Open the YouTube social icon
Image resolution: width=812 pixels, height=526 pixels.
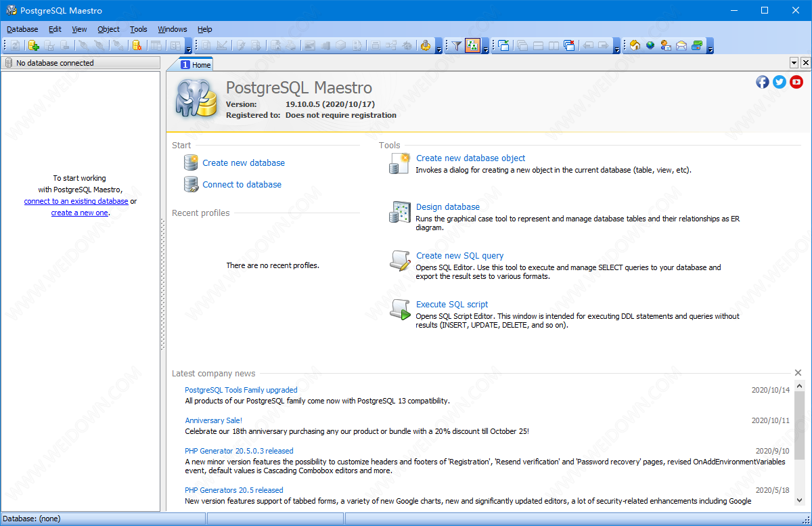point(796,81)
